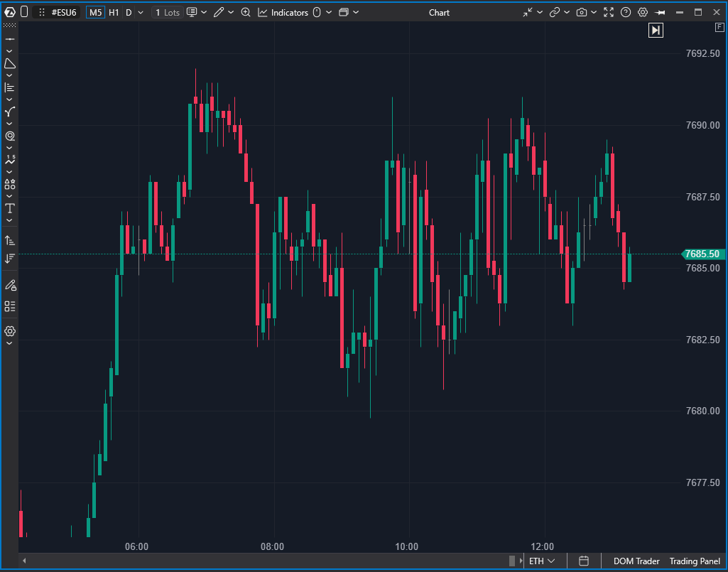The height and width of the screenshot is (572, 728).
Task: Expand the layers dropdown arrow
Action: pyautogui.click(x=356, y=13)
